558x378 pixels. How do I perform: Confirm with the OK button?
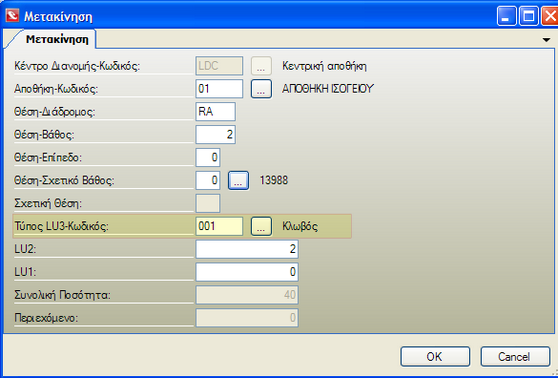[435, 356]
